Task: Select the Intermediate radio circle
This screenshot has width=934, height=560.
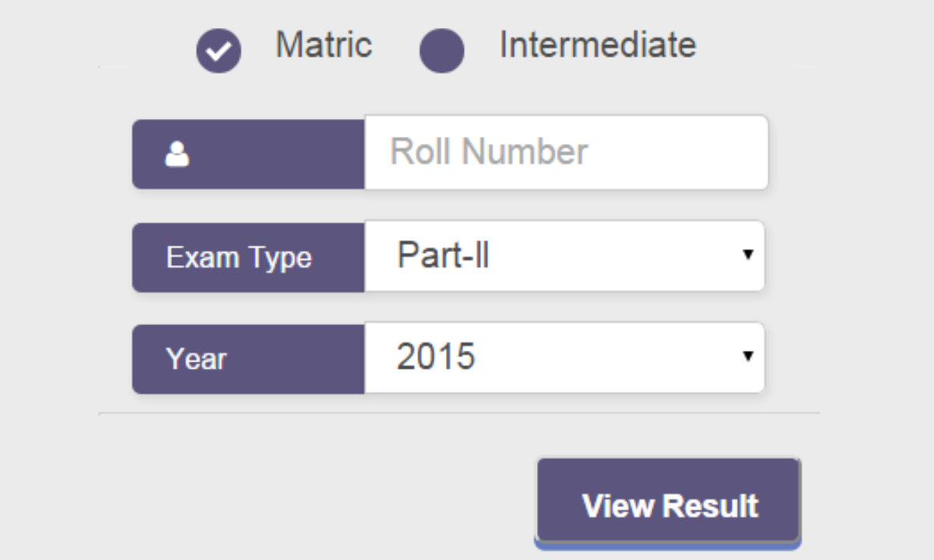Action: 441,51
